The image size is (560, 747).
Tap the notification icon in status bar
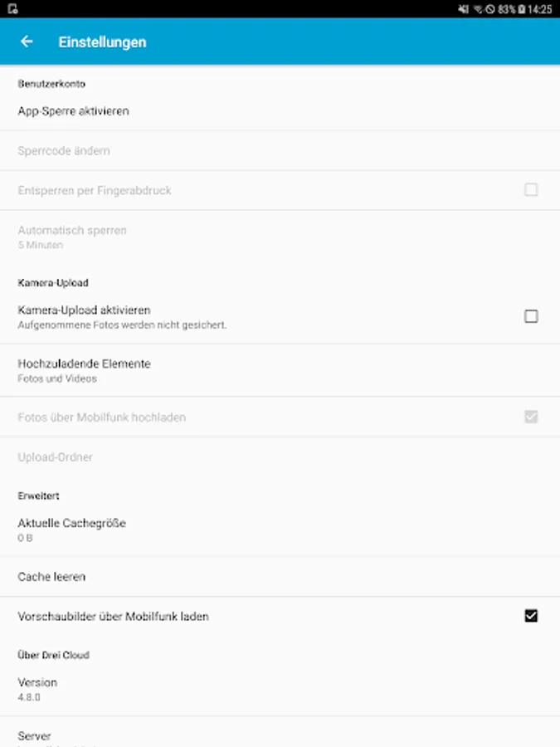(x=12, y=9)
